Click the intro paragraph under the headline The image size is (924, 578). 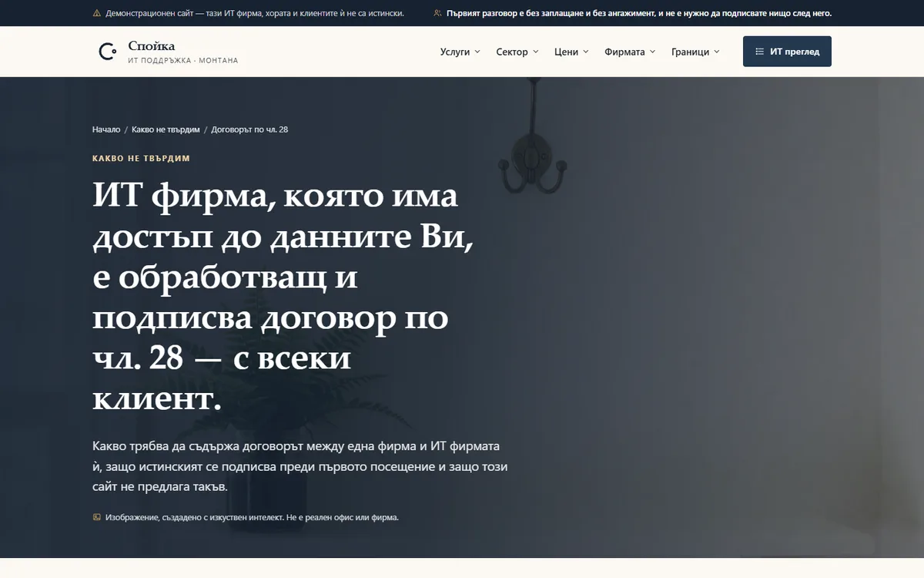pyautogui.click(x=300, y=467)
